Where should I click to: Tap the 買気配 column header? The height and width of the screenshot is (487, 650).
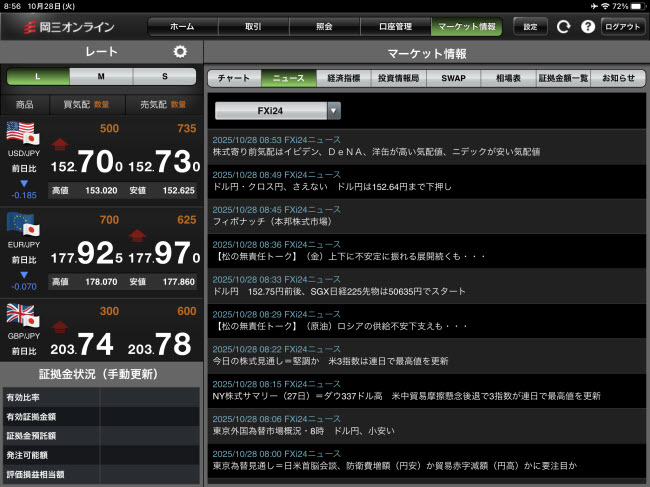87,104
